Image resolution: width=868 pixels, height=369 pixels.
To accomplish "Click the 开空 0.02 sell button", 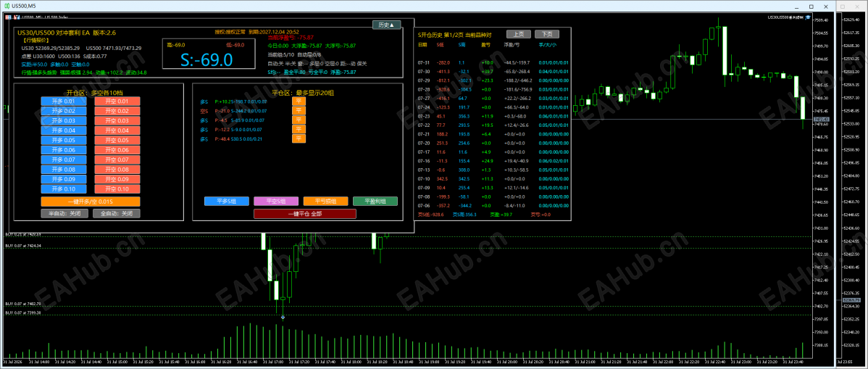I will tap(117, 111).
